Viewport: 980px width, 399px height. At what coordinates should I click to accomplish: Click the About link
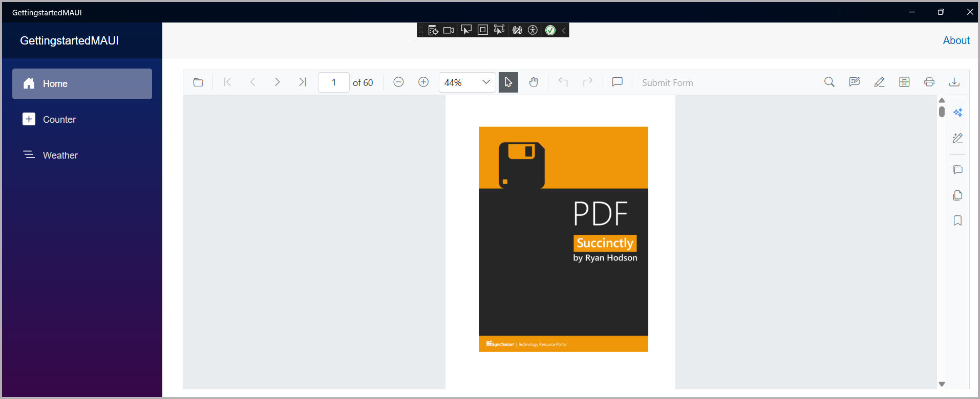[x=956, y=40]
